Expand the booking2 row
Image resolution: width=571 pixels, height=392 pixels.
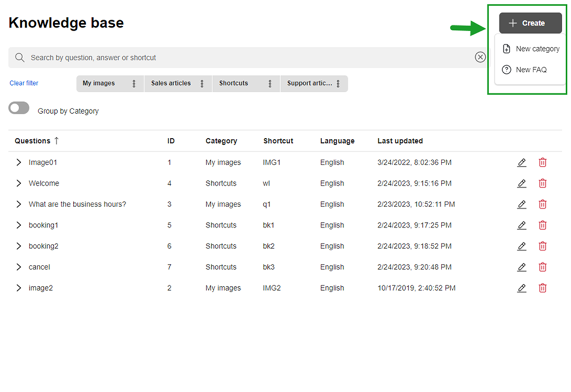pos(18,246)
